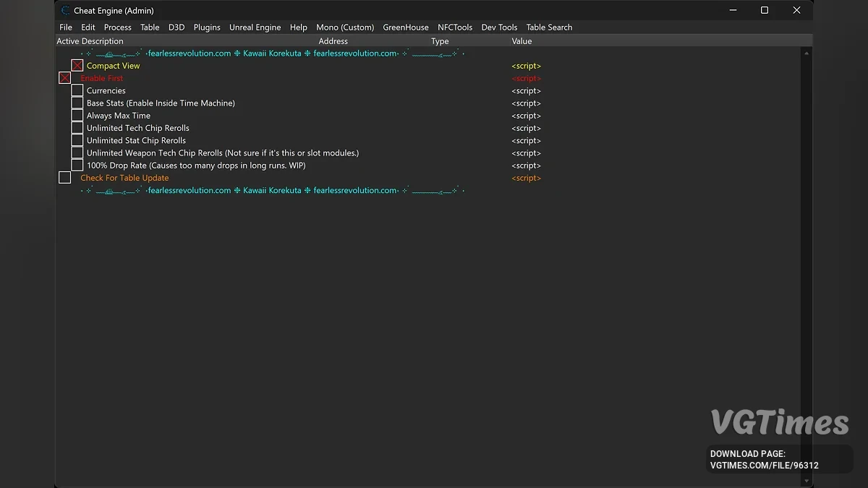Screen dimensions: 868x488
Task: Uncheck the Compact View script box
Action: pyautogui.click(x=77, y=66)
